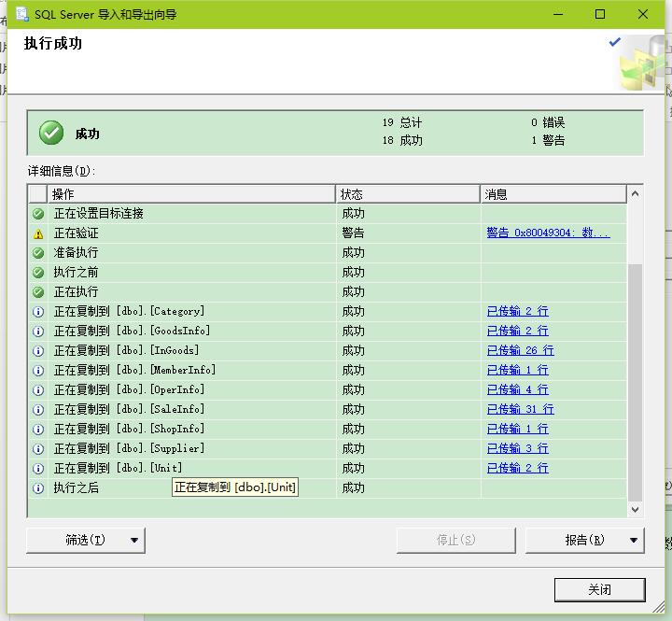Open the 已传输 1 行 link for ShopInfo
The height and width of the screenshot is (621, 672).
pos(518,429)
